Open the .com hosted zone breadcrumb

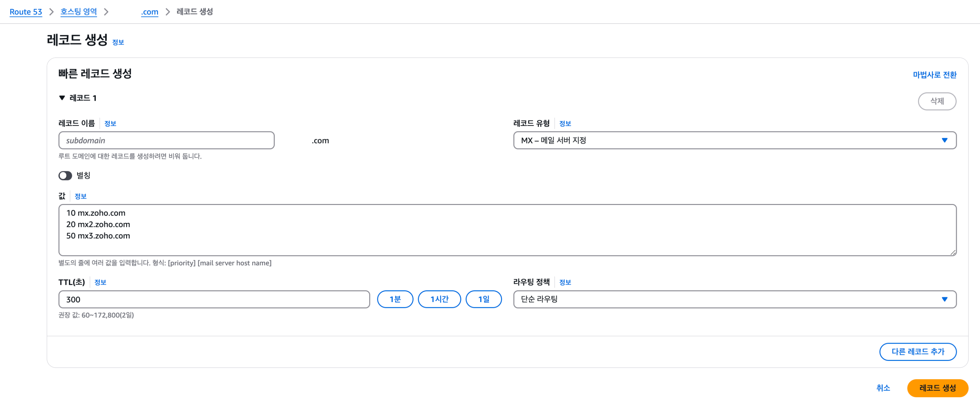click(150, 12)
